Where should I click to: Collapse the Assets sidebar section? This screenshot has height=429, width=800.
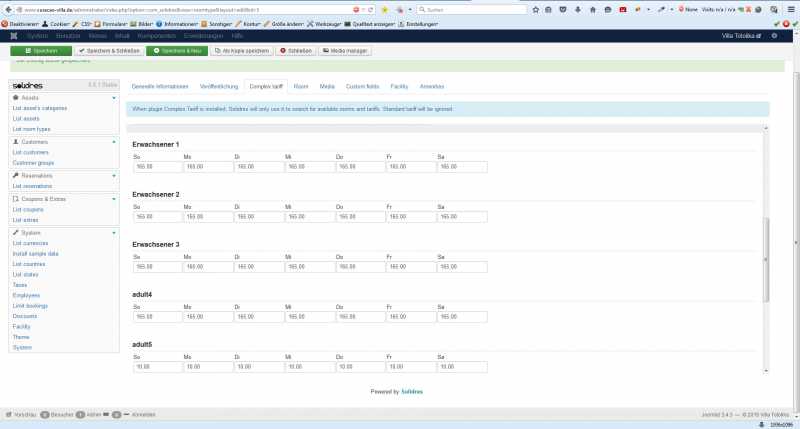(114, 98)
